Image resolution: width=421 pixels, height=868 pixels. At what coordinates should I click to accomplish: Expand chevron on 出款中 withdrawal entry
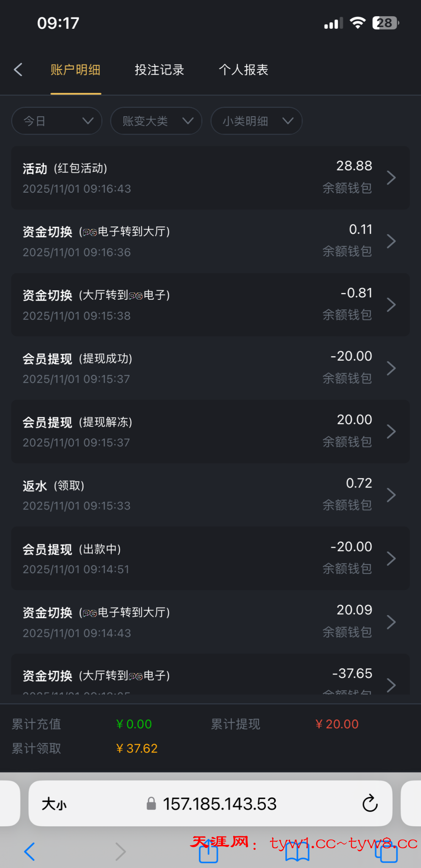click(391, 558)
